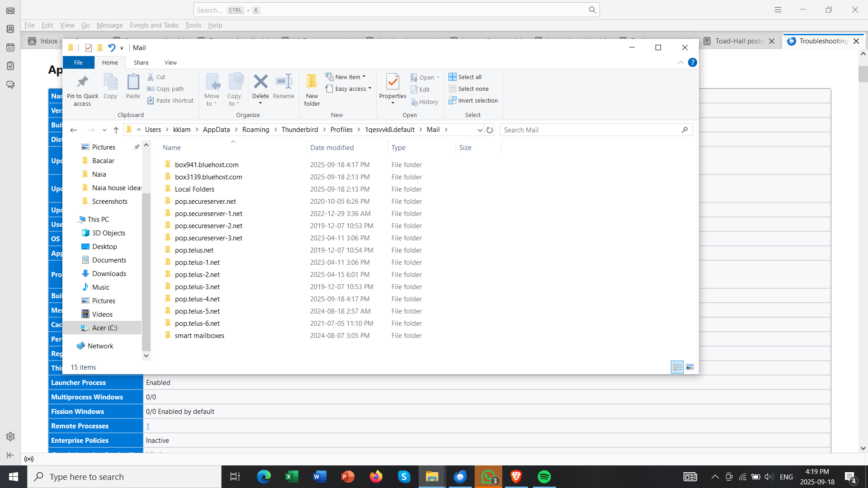Click the Search Mail input field
This screenshot has height=488, width=868.
coord(596,130)
